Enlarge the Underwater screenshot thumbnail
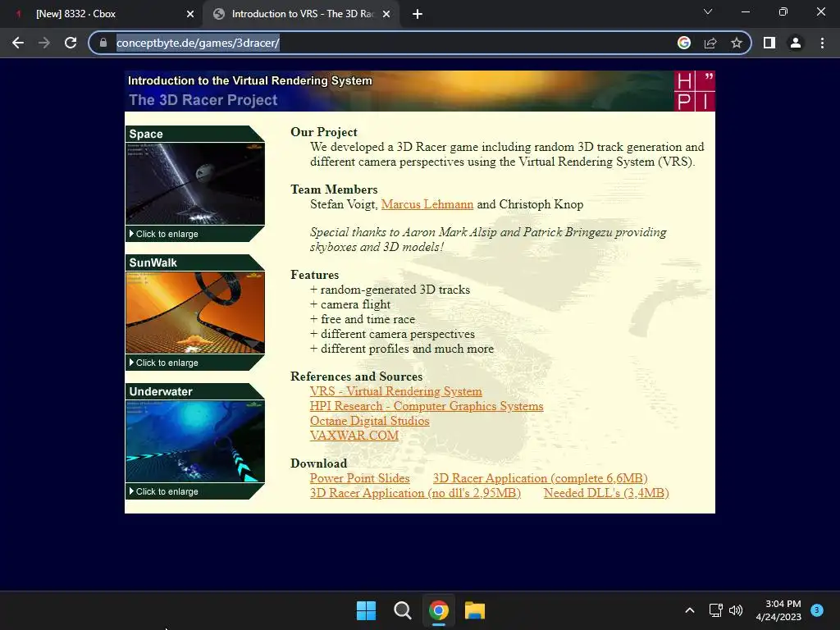 coord(195,441)
